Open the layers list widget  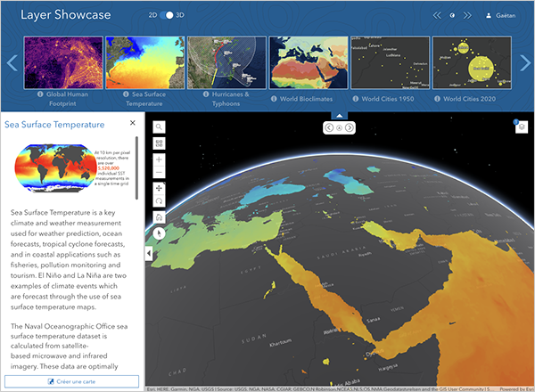coord(522,127)
